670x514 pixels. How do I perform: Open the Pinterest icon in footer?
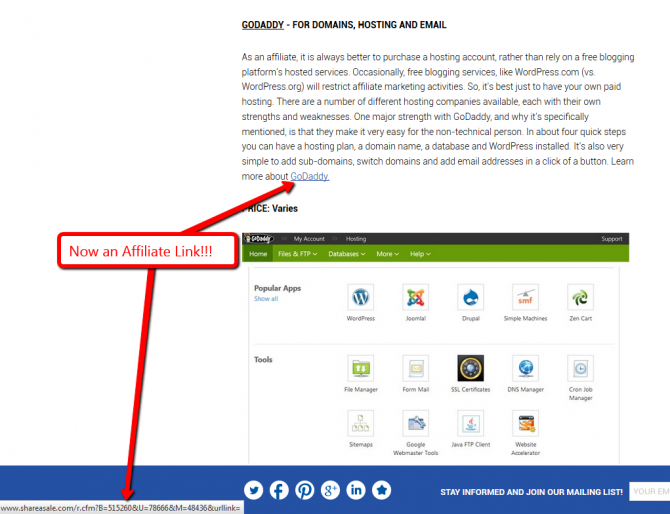point(304,490)
